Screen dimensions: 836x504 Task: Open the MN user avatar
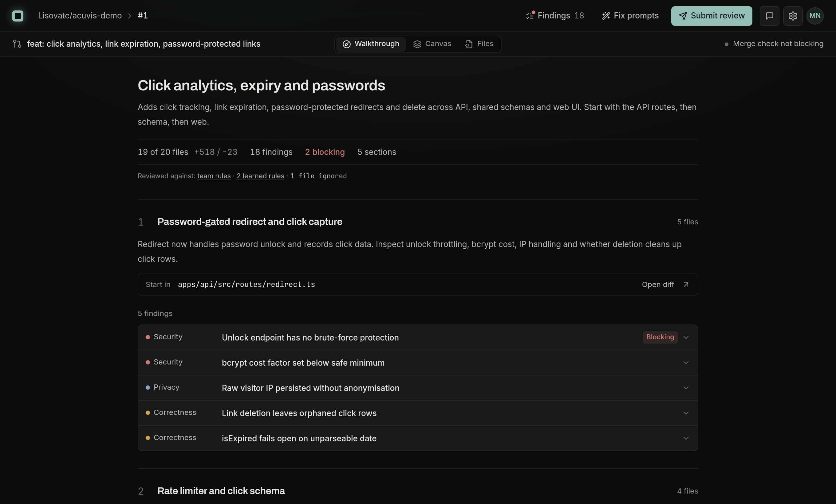pos(814,16)
